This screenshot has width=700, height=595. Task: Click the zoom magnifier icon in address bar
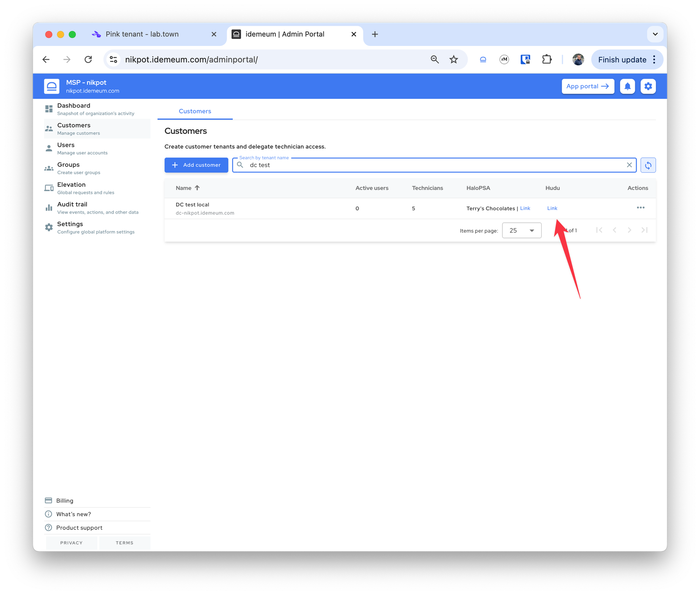434,59
